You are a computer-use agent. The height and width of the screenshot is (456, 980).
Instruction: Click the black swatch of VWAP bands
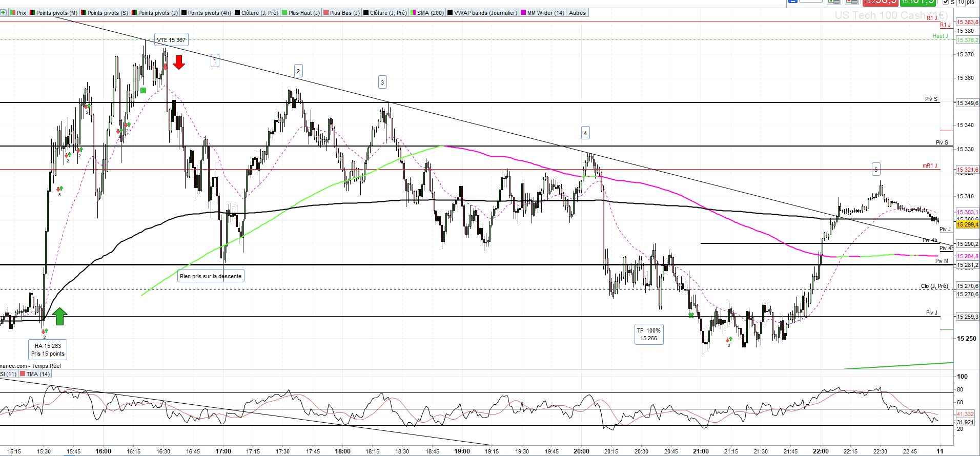(450, 13)
